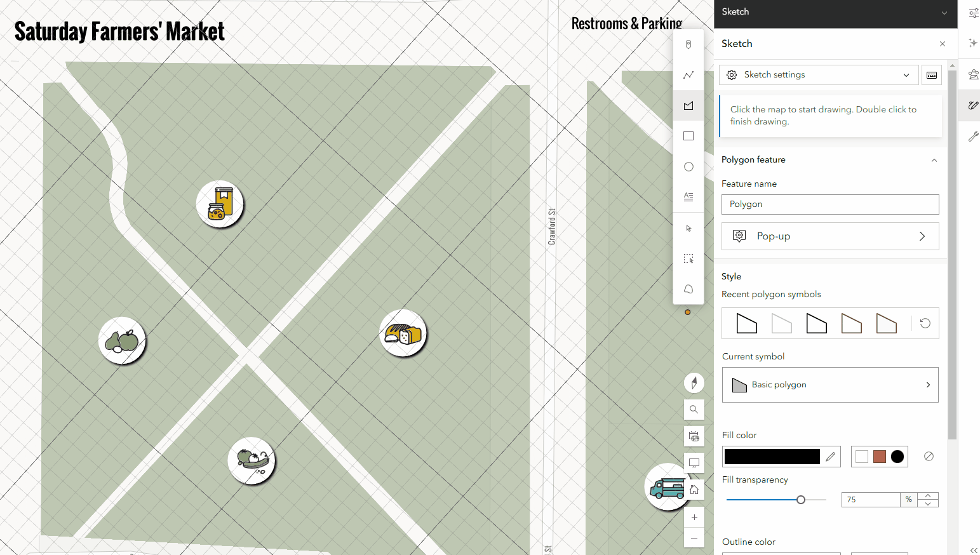Click the monitor screen map button
The height and width of the screenshot is (555, 980).
pyautogui.click(x=694, y=463)
